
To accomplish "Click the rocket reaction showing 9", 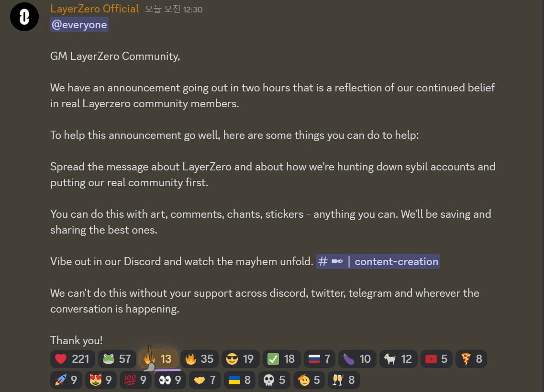I will coord(66,380).
